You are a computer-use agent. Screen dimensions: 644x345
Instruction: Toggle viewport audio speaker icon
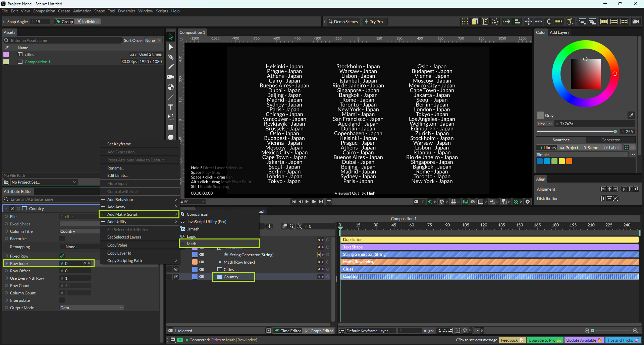[430, 202]
